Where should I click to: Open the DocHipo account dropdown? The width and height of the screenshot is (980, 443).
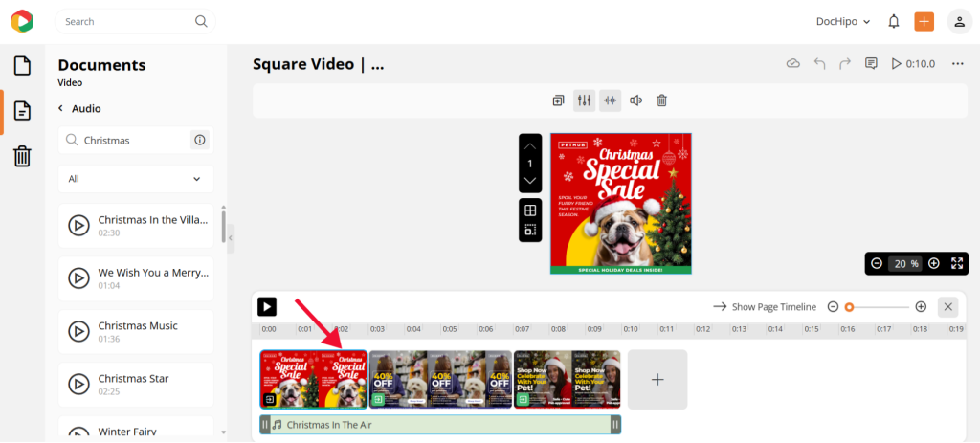(843, 21)
